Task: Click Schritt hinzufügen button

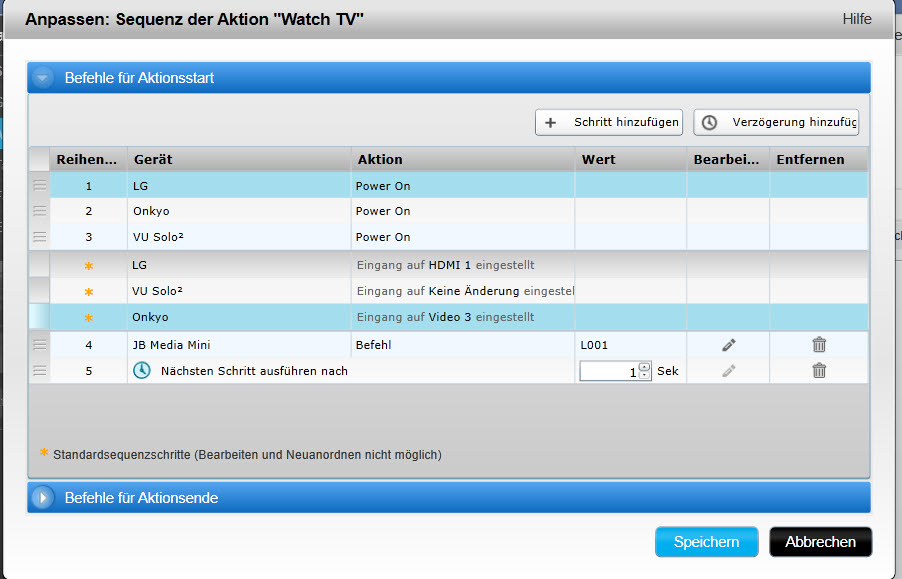Action: pyautogui.click(x=609, y=122)
